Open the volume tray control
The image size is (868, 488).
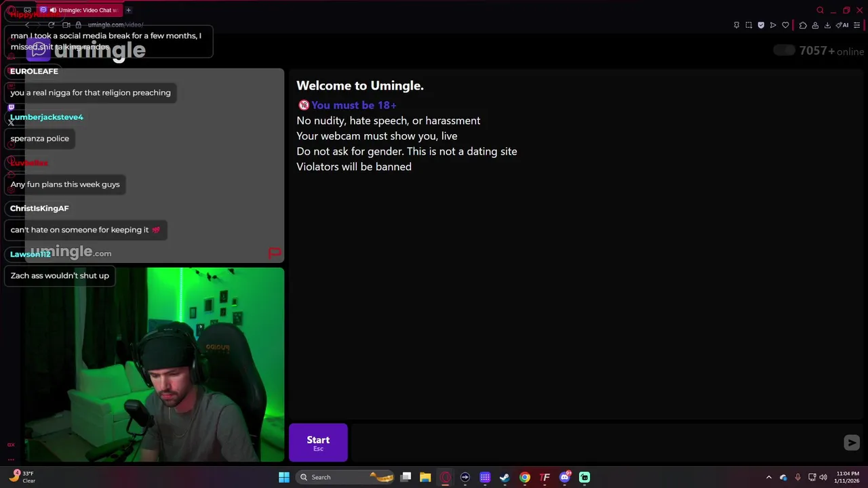point(823,477)
